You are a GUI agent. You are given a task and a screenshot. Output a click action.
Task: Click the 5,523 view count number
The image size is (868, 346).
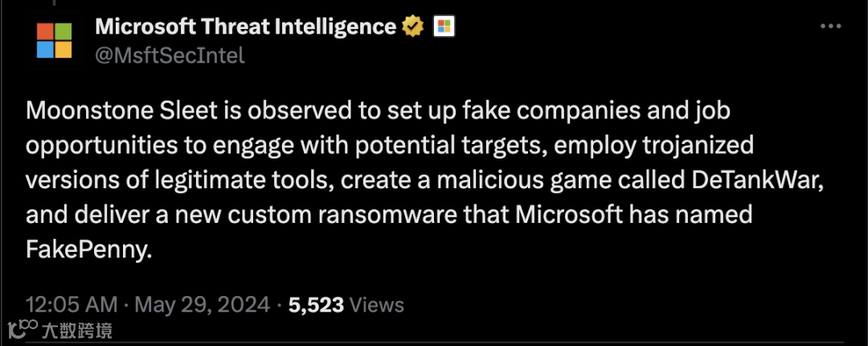(316, 305)
